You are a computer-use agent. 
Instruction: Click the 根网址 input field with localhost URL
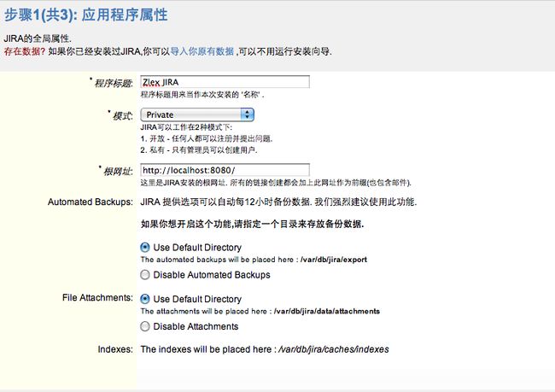(225, 170)
